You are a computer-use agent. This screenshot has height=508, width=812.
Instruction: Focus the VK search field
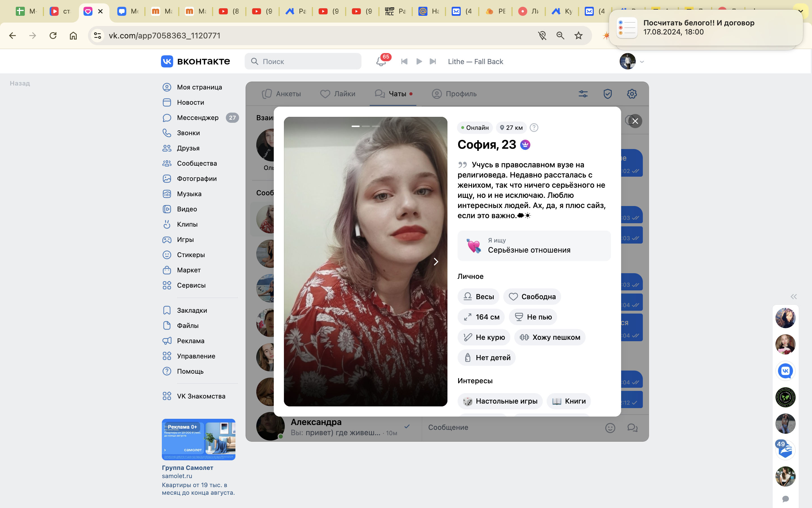303,61
